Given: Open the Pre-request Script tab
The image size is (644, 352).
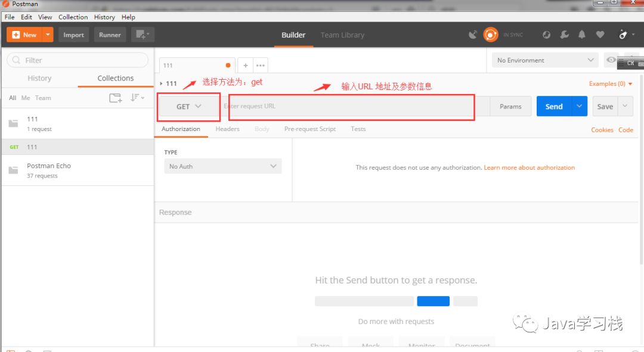Looking at the screenshot, I should click(x=309, y=129).
